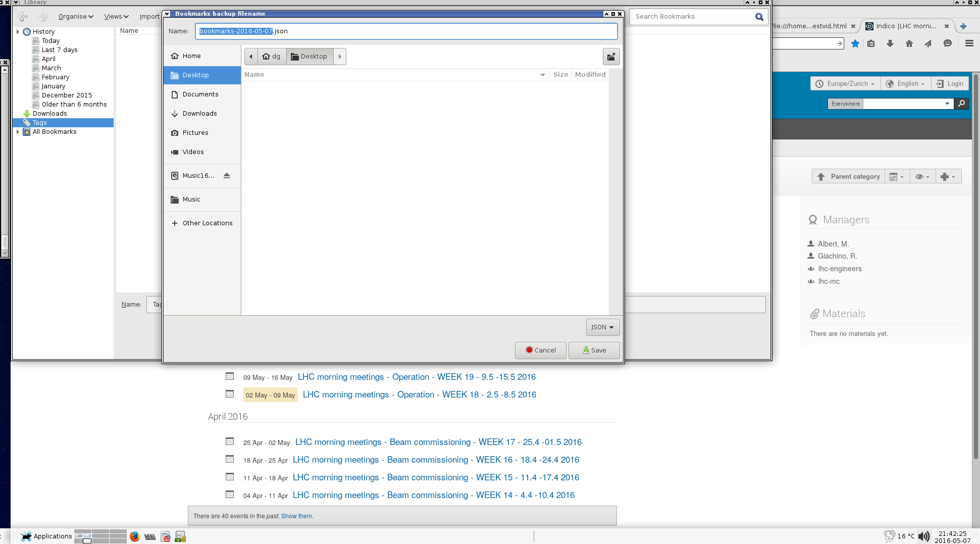Click the bookmarks filename input field
The width and height of the screenshot is (980, 544).
coord(406,31)
